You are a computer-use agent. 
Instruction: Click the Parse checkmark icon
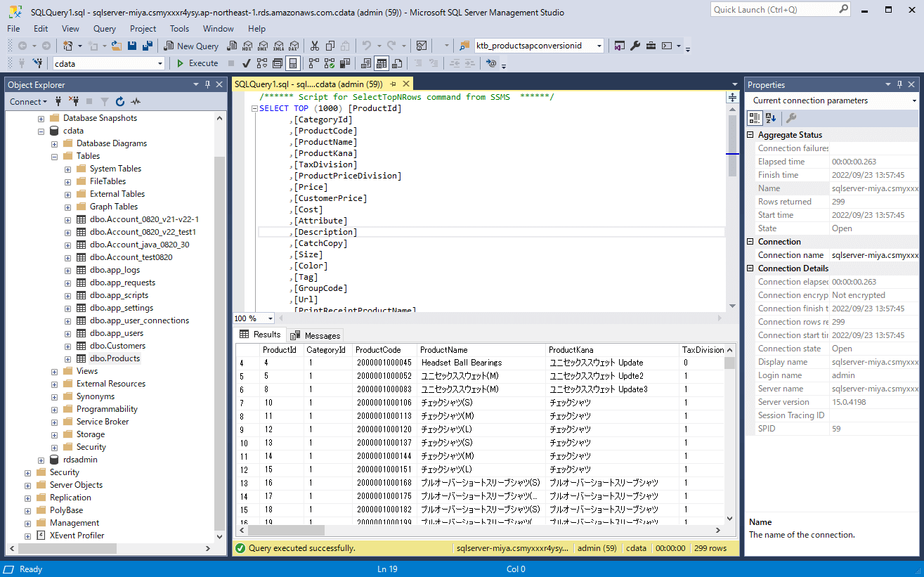pyautogui.click(x=247, y=63)
